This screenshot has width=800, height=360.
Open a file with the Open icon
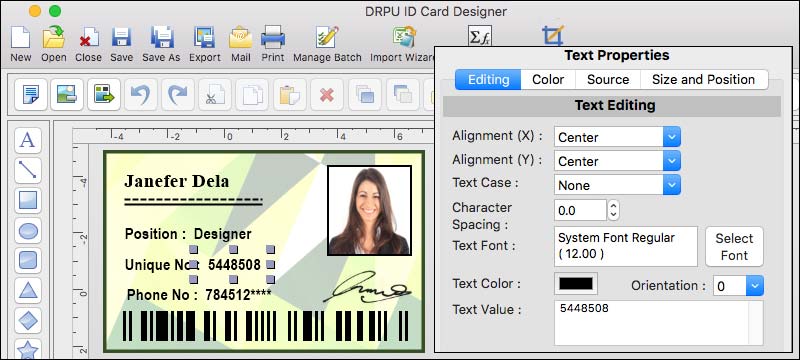coord(54,38)
